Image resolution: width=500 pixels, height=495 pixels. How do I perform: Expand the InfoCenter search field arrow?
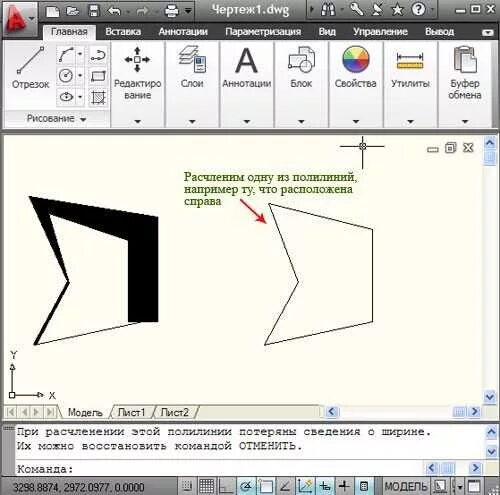pos(312,10)
